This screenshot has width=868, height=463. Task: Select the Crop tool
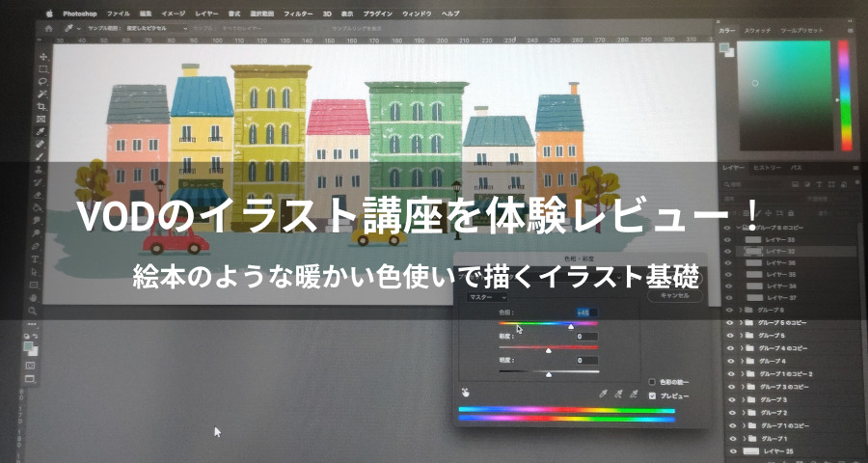(42, 106)
